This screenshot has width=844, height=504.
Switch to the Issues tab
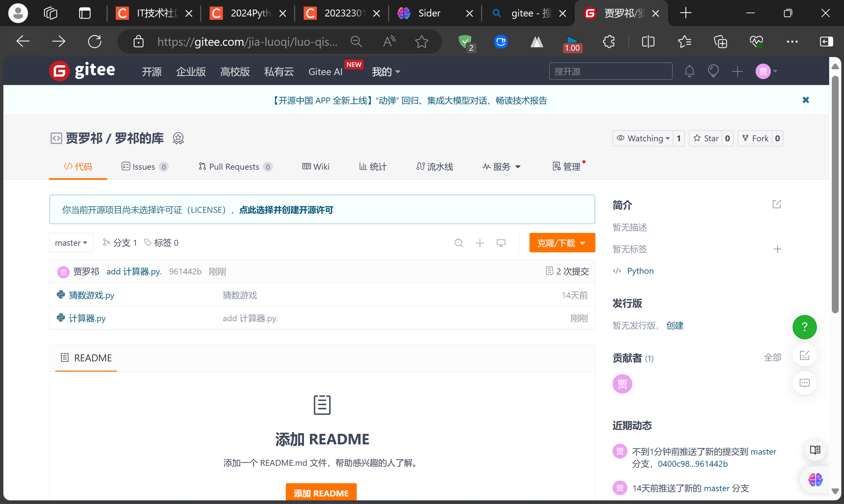pyautogui.click(x=144, y=167)
